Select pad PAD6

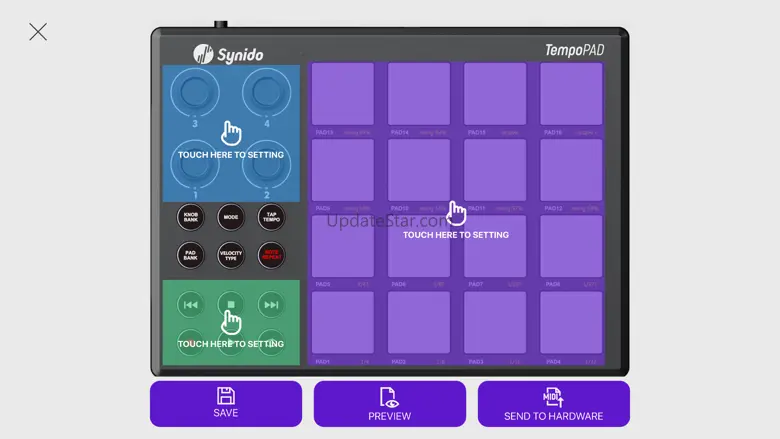[x=419, y=246]
